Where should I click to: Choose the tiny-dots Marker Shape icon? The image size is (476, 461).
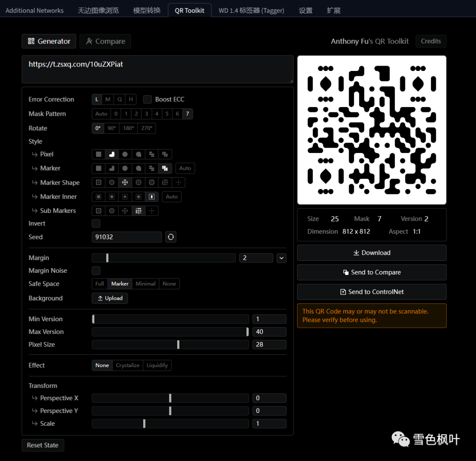point(178,182)
